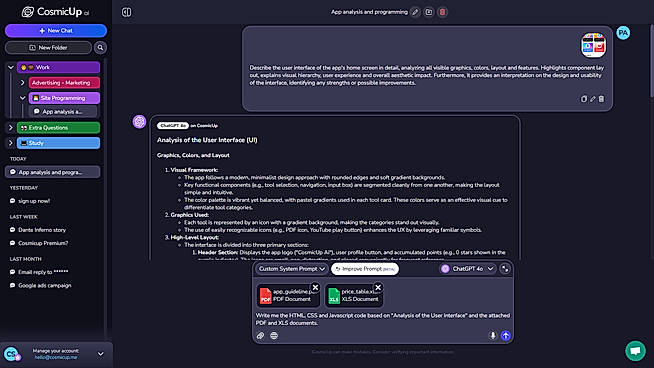The height and width of the screenshot is (368, 654).
Task: Expand the Extra Questions folder chevron
Action: pos(11,128)
